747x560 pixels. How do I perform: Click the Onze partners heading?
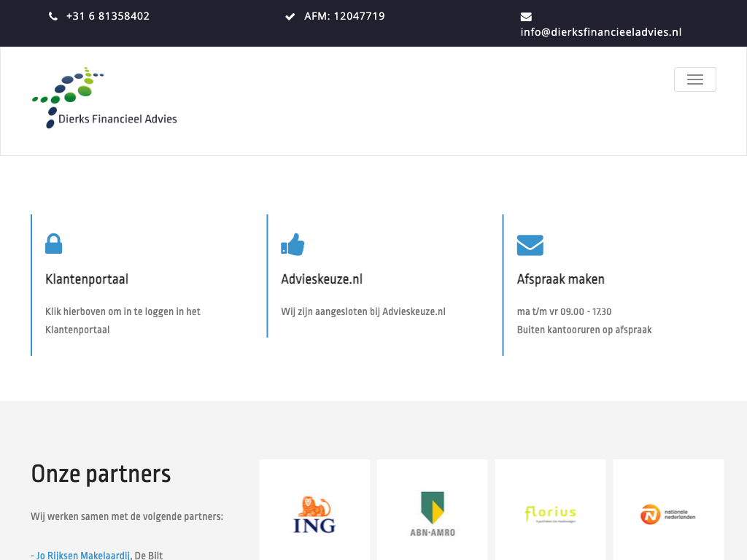[x=101, y=474]
